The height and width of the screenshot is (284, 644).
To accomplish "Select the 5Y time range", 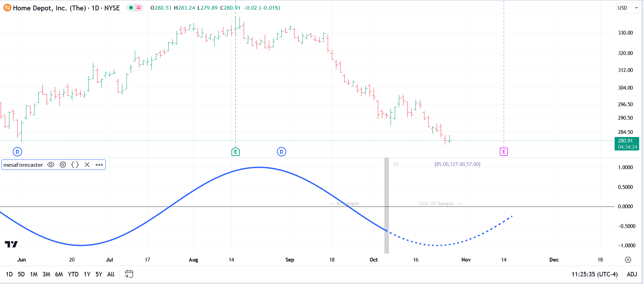I will [x=99, y=274].
